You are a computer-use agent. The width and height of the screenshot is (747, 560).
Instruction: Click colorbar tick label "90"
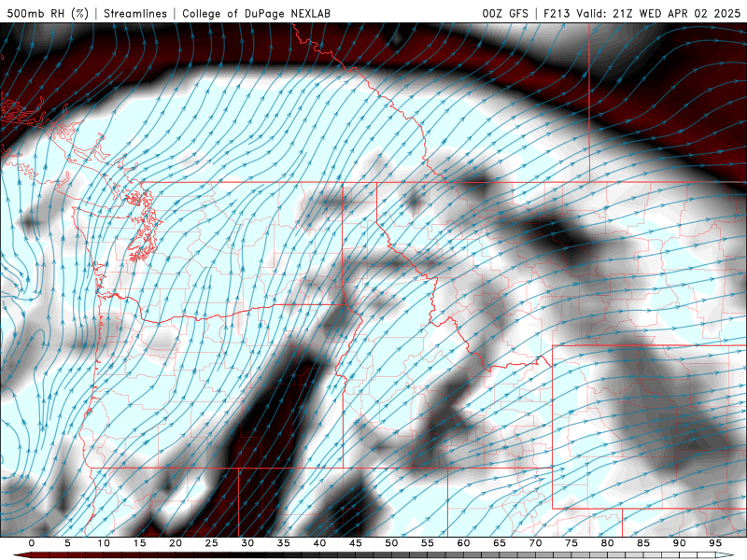679,543
